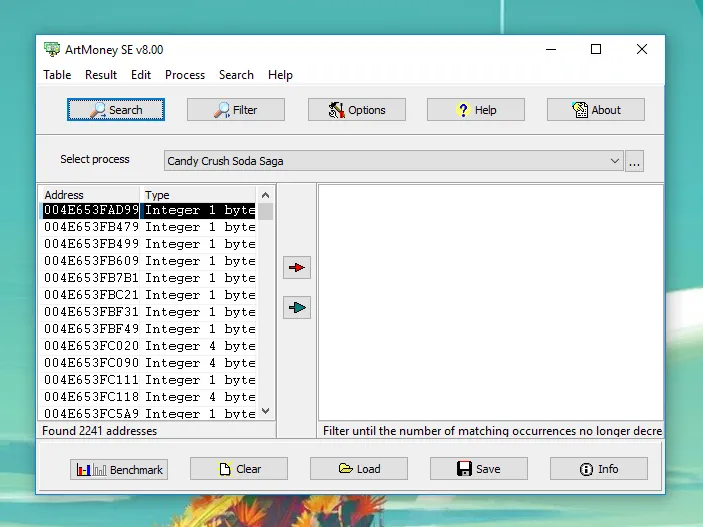Select address 004E653FC090 row

pyautogui.click(x=149, y=363)
